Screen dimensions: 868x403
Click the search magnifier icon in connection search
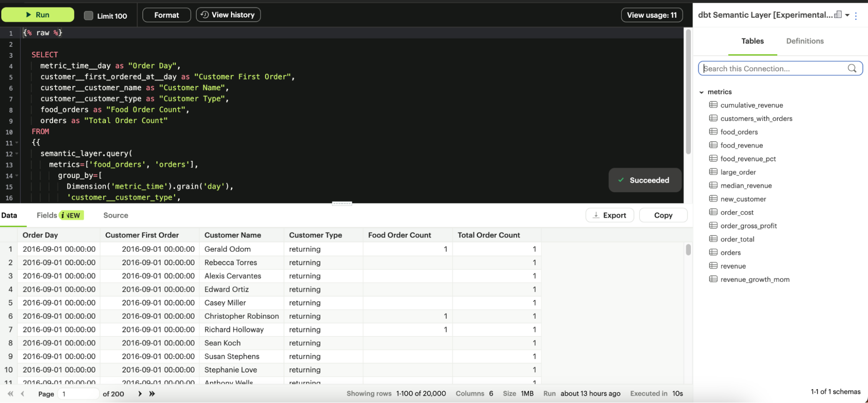(x=852, y=68)
